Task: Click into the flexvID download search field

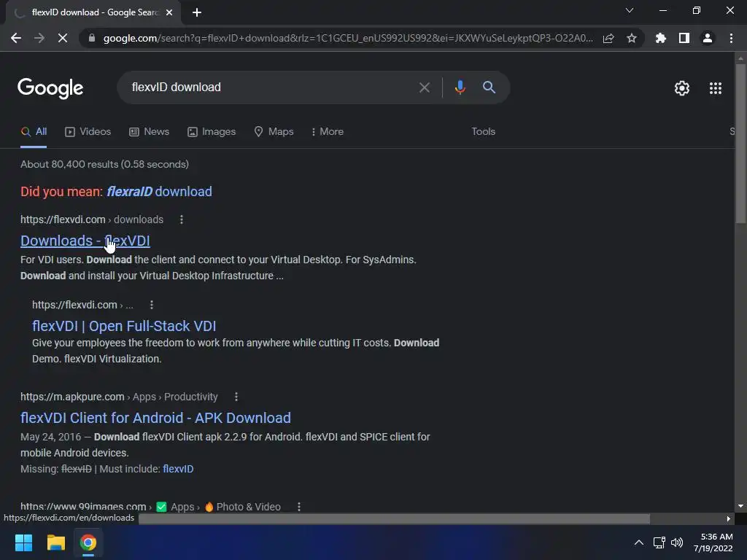Action: [271, 87]
